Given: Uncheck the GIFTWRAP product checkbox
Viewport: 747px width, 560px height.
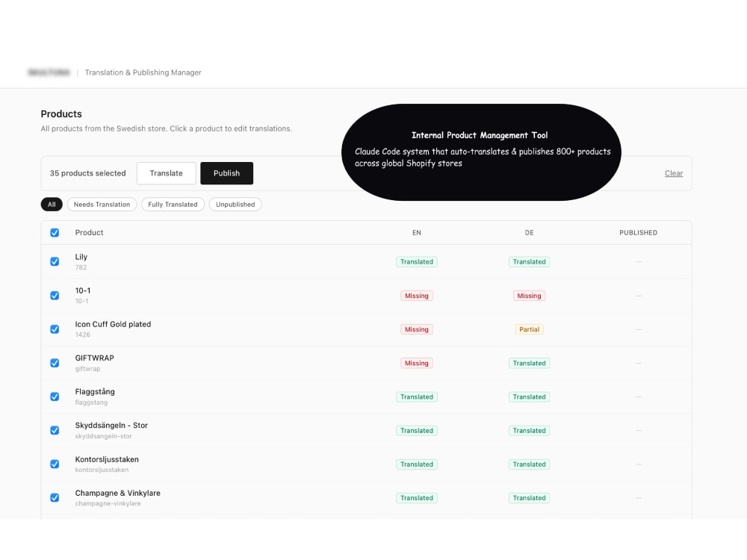Looking at the screenshot, I should pos(55,363).
